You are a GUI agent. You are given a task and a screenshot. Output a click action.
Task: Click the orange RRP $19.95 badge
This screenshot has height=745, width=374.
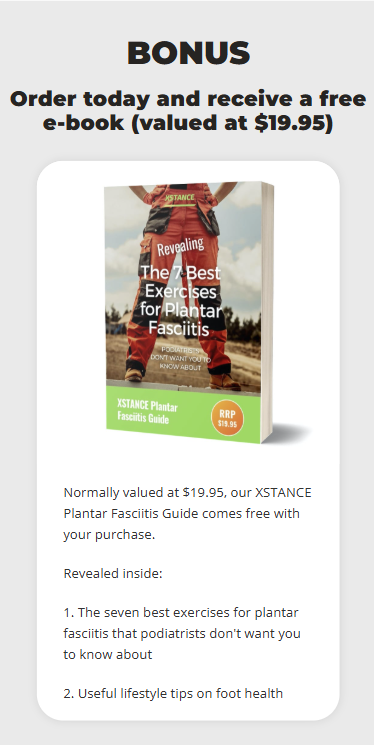pos(227,418)
